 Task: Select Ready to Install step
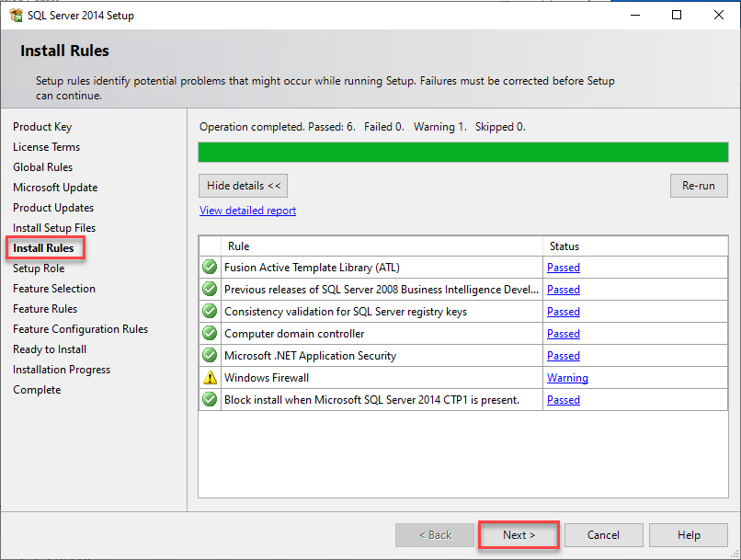coord(50,349)
